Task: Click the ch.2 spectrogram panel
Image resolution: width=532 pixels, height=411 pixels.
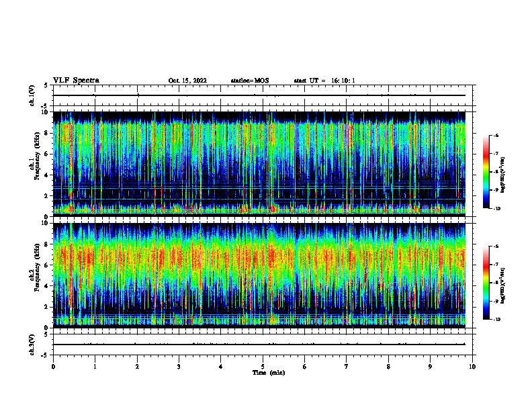Action: 259,275
